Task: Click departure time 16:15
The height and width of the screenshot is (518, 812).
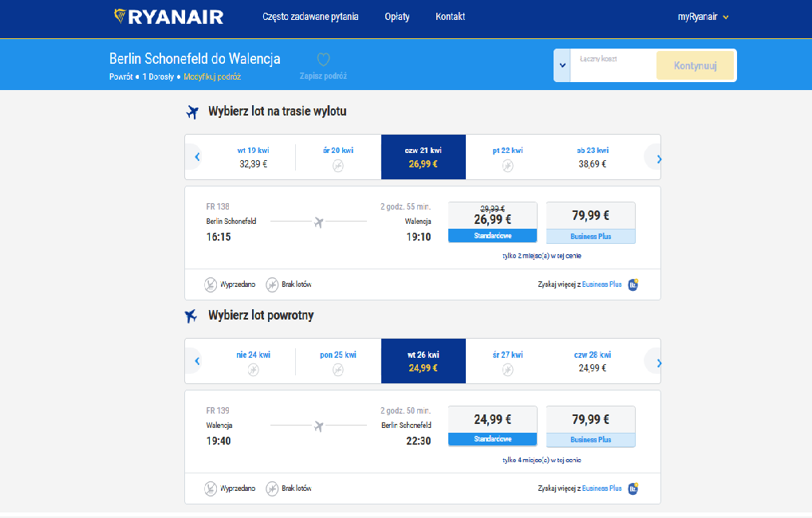Action: pos(219,237)
